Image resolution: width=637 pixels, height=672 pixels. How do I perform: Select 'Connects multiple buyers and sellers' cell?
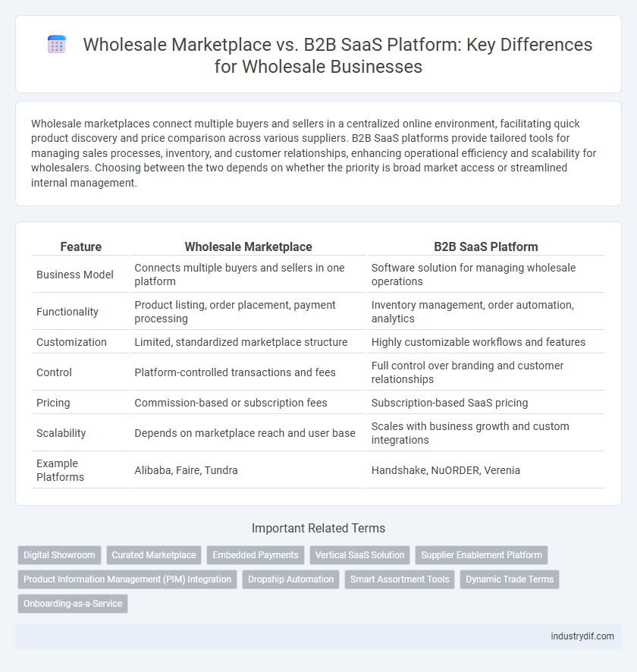click(x=249, y=275)
